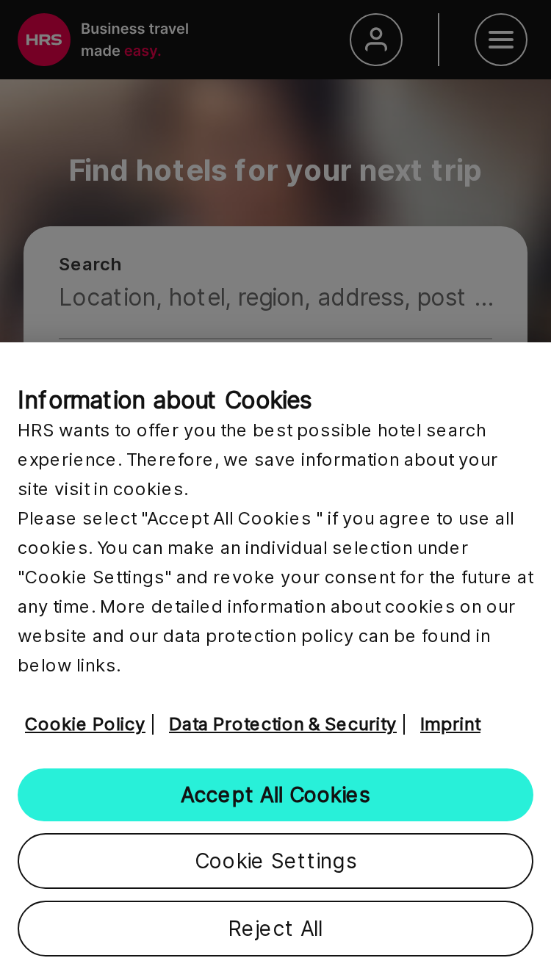This screenshot has width=551, height=980.
Task: Click "Find hotels for your next trip" heading
Action: (275, 170)
